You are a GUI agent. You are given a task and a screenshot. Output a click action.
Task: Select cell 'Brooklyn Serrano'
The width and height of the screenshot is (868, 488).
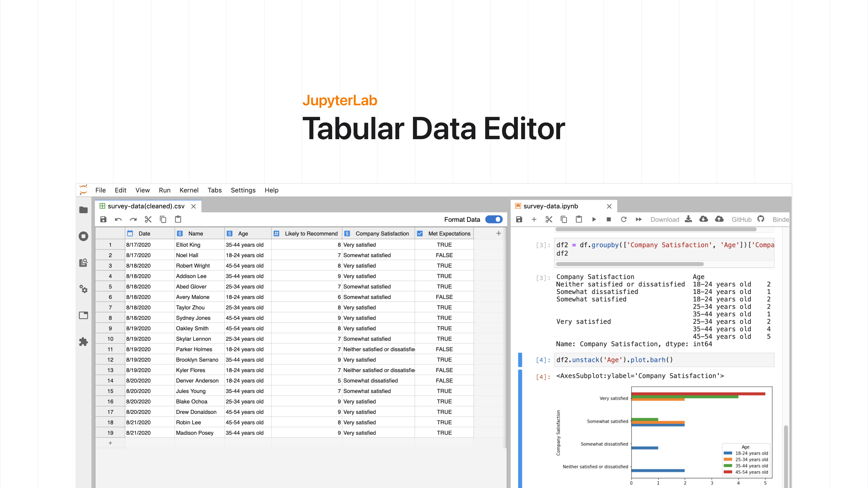(199, 360)
